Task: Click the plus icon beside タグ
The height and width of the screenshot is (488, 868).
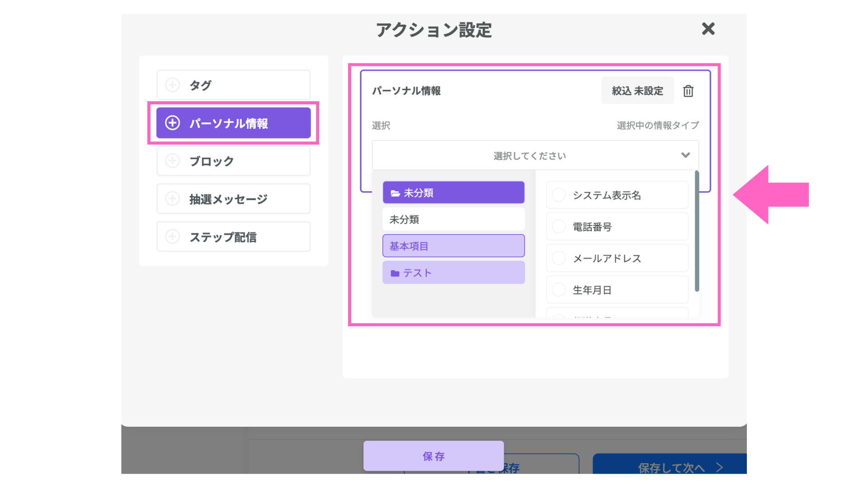Action: coord(172,85)
